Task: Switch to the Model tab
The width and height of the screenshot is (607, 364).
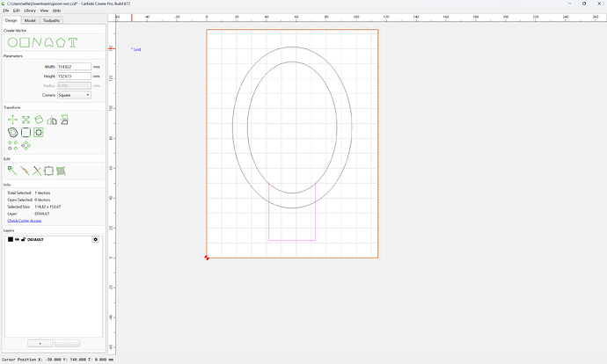Action: click(x=30, y=20)
